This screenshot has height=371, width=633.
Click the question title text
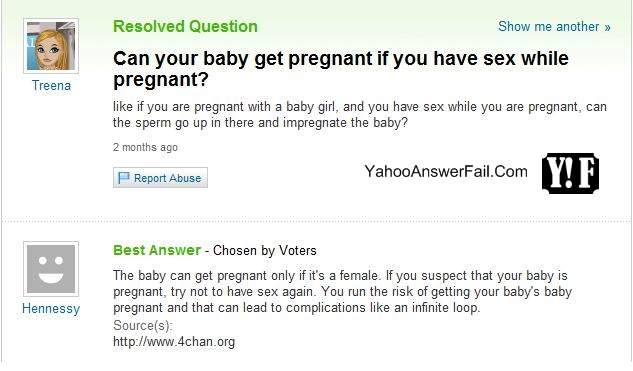pyautogui.click(x=340, y=69)
